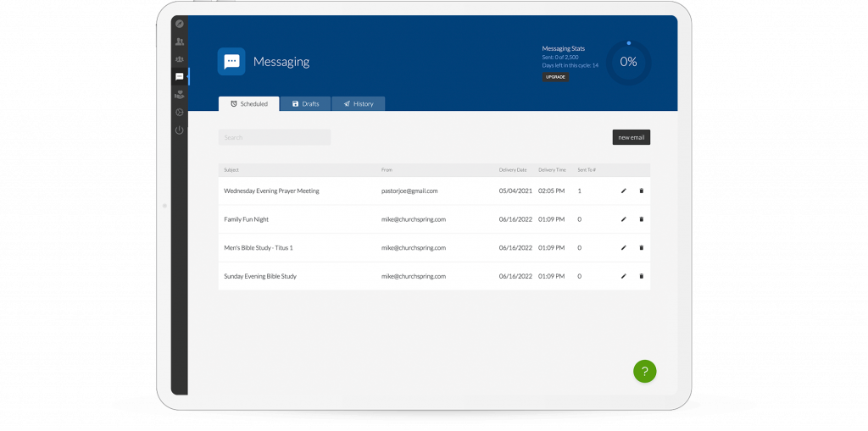Edit the Wednesday Evening Prayer Meeting email
868x431 pixels.
(x=624, y=191)
